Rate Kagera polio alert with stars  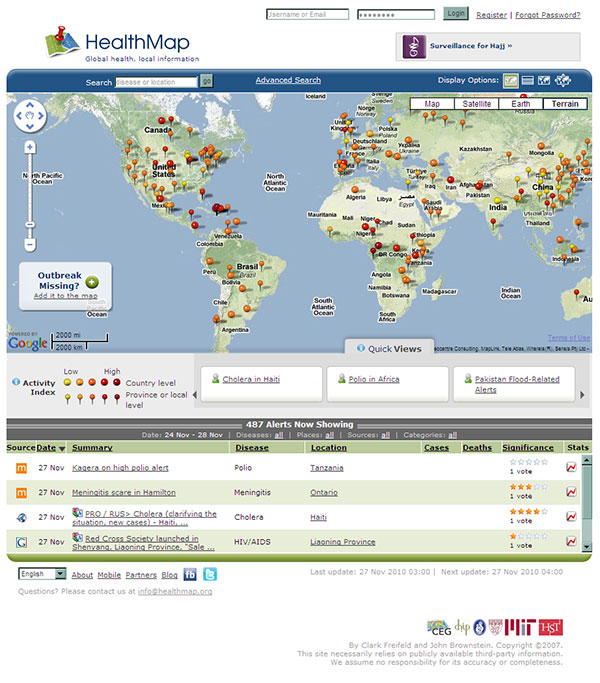529,462
